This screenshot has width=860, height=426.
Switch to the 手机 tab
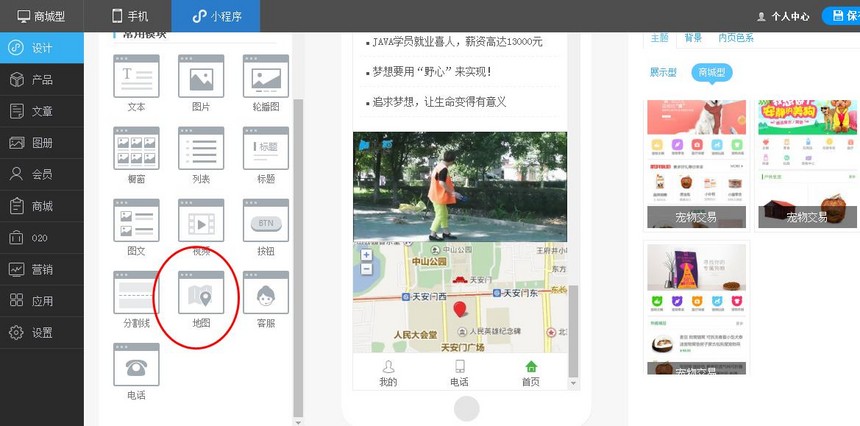tap(130, 16)
